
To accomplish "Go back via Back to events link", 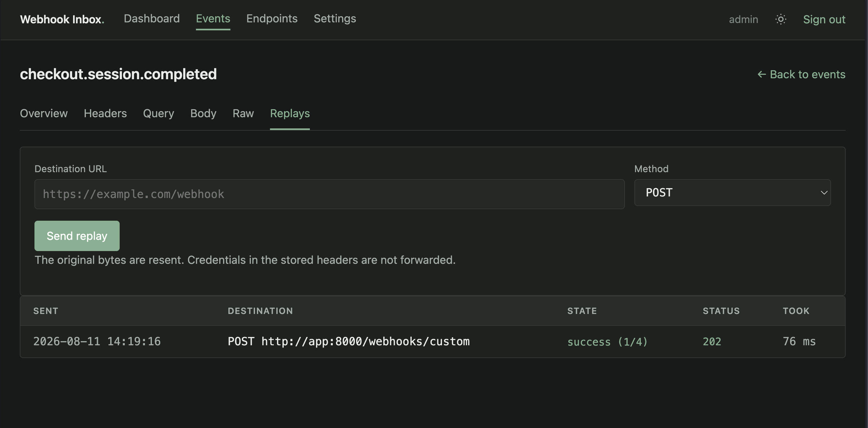I will [801, 74].
